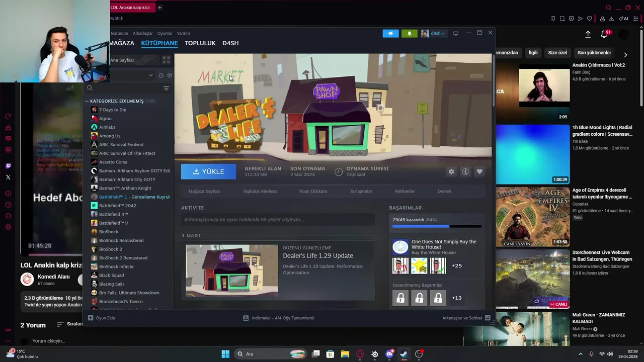Open Steam notifications bell

tap(409, 33)
